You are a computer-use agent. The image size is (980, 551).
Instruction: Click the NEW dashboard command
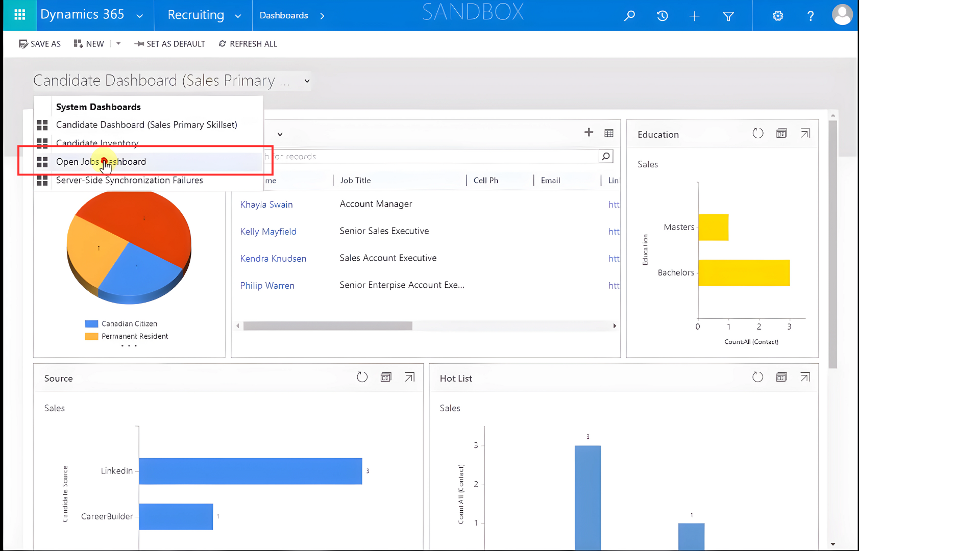[x=89, y=44]
